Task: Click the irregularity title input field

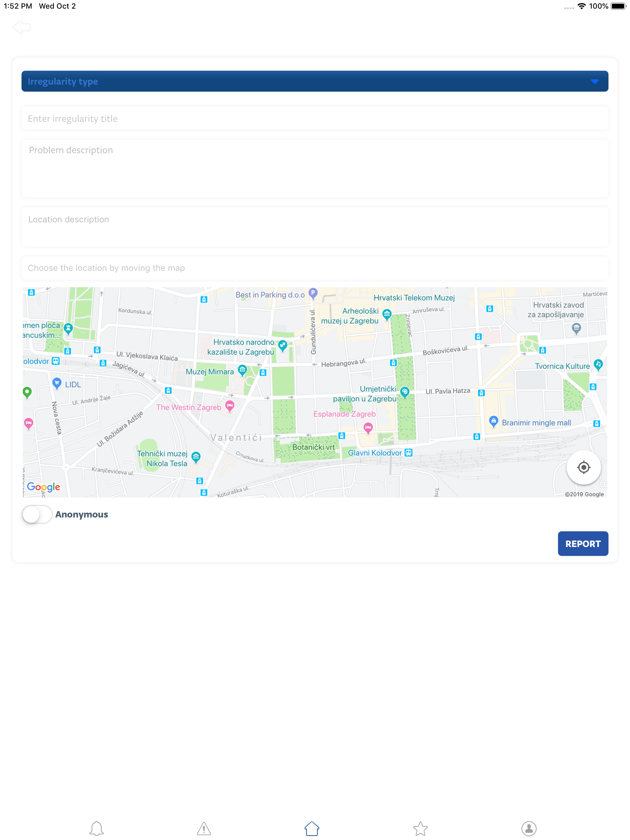Action: tap(315, 118)
